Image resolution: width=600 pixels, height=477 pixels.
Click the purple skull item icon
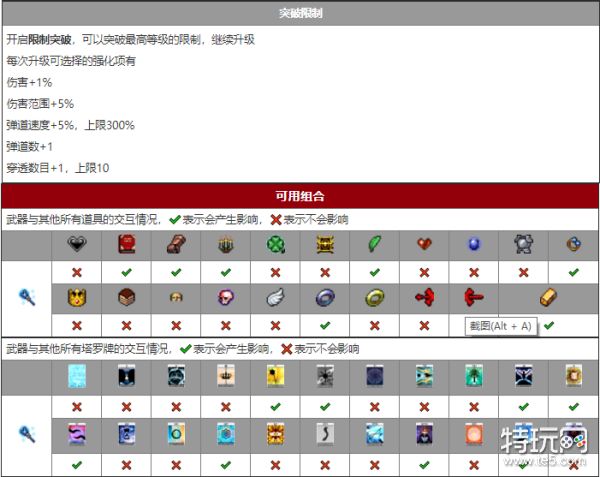(x=225, y=297)
